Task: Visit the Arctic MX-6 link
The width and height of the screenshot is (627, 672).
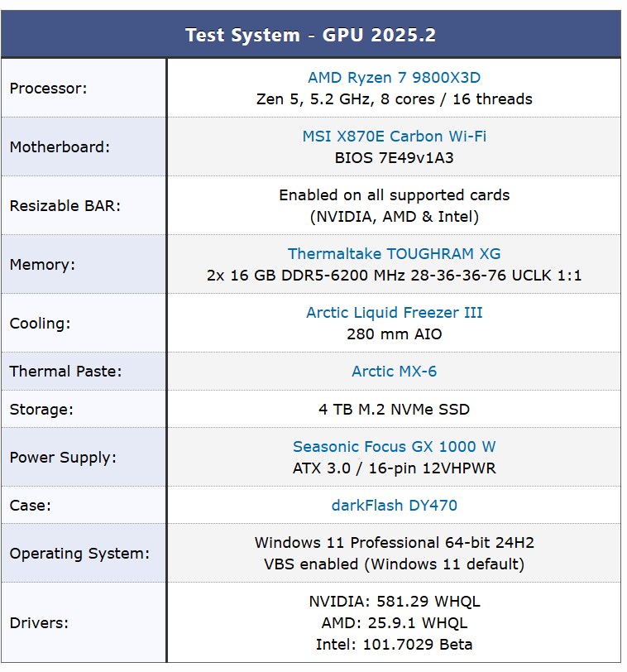Action: pos(394,372)
